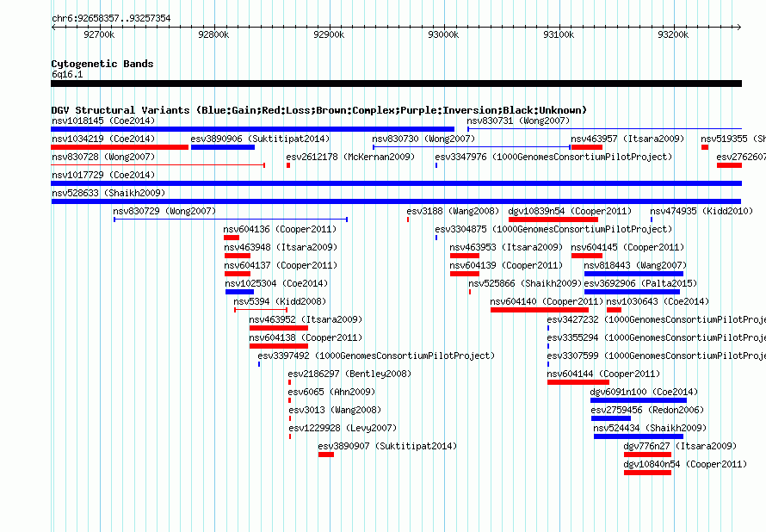Click the 93000k ruler position label
The image size is (766, 532).
click(443, 34)
